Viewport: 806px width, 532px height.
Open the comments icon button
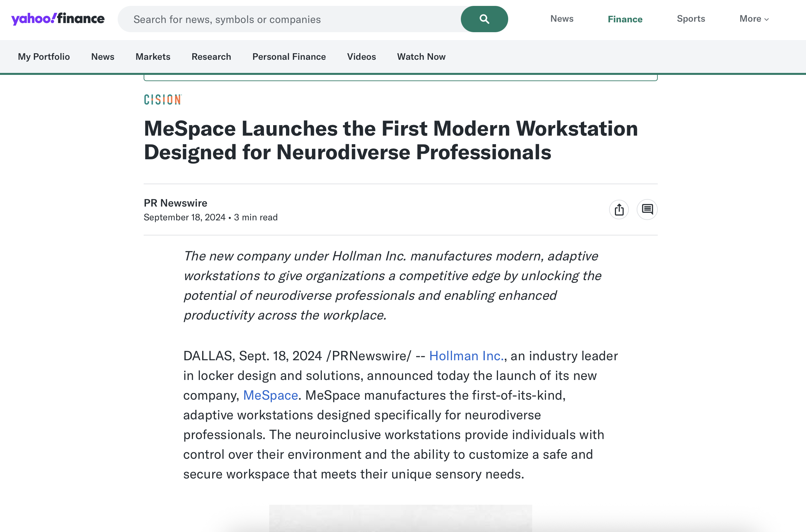[x=647, y=209]
